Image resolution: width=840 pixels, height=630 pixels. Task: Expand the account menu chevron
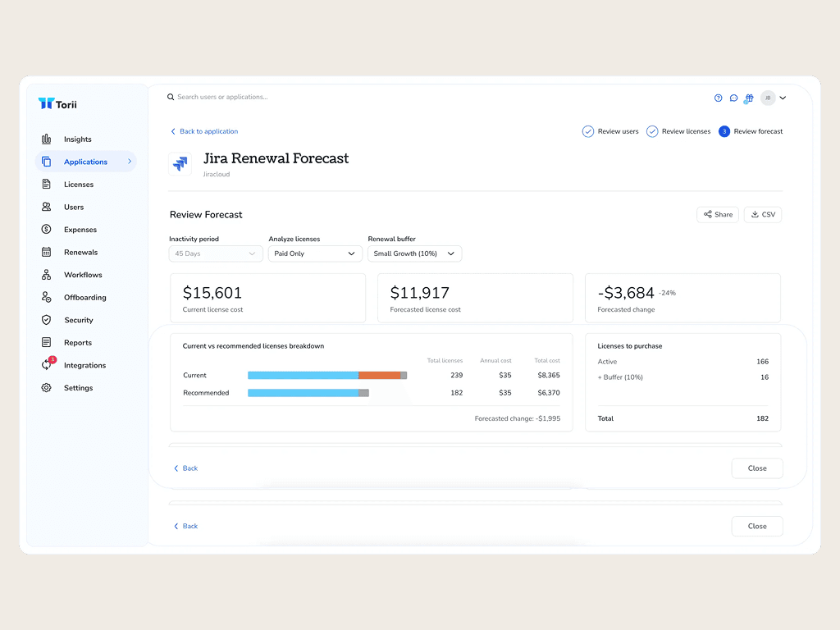click(783, 98)
